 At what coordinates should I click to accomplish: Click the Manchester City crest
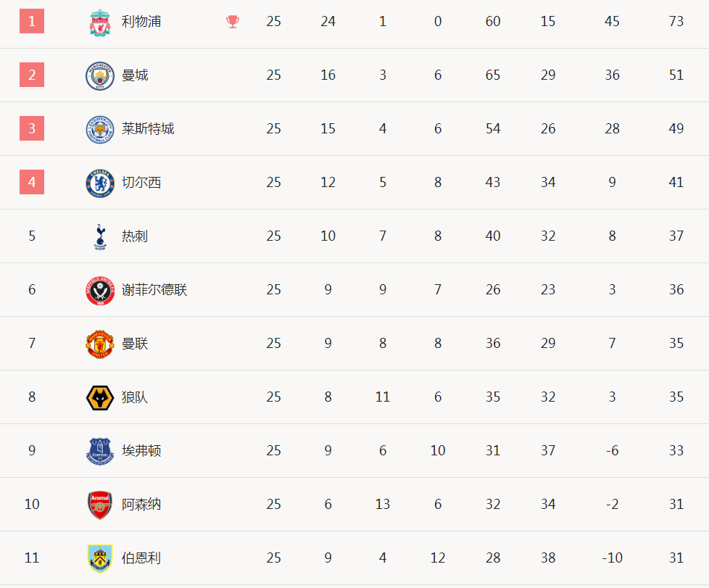tap(100, 75)
